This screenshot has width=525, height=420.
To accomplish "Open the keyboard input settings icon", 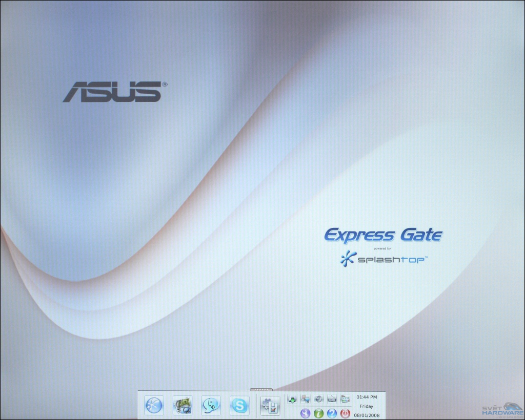I will click(x=332, y=398).
